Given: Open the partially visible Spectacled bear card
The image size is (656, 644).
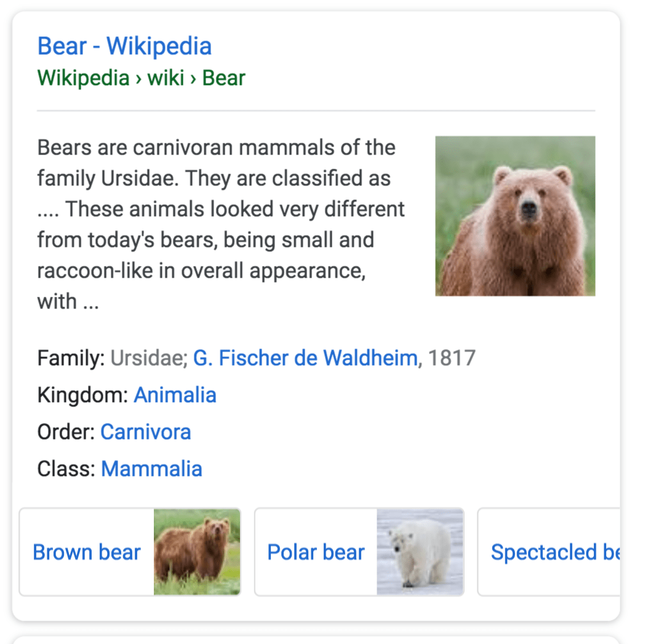Looking at the screenshot, I should click(549, 552).
